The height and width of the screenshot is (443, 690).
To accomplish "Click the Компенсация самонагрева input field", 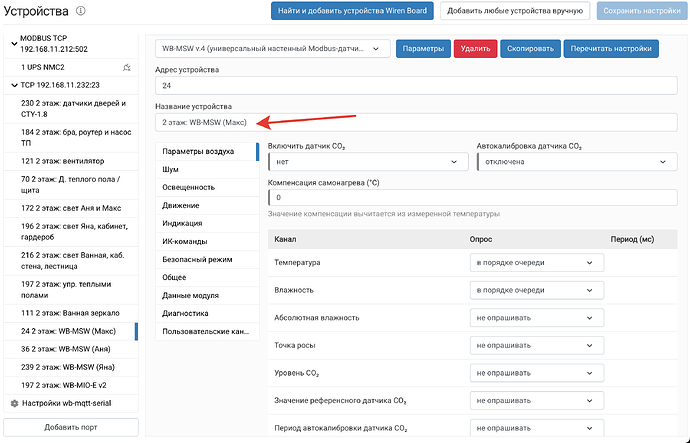I will 473,198.
